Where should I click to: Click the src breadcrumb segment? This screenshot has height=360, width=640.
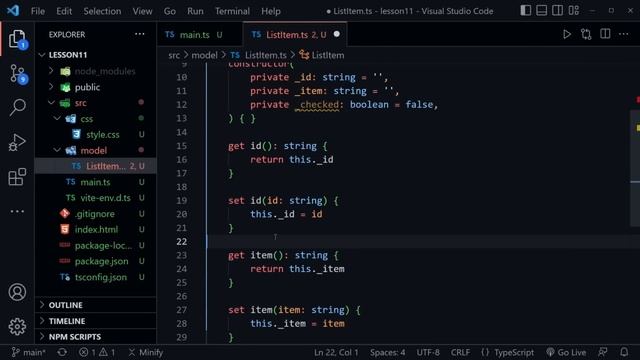click(x=174, y=55)
